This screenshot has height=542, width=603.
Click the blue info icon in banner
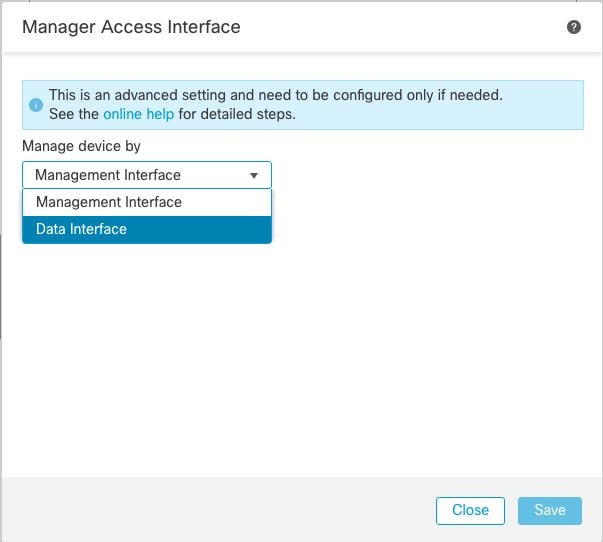pyautogui.click(x=36, y=105)
